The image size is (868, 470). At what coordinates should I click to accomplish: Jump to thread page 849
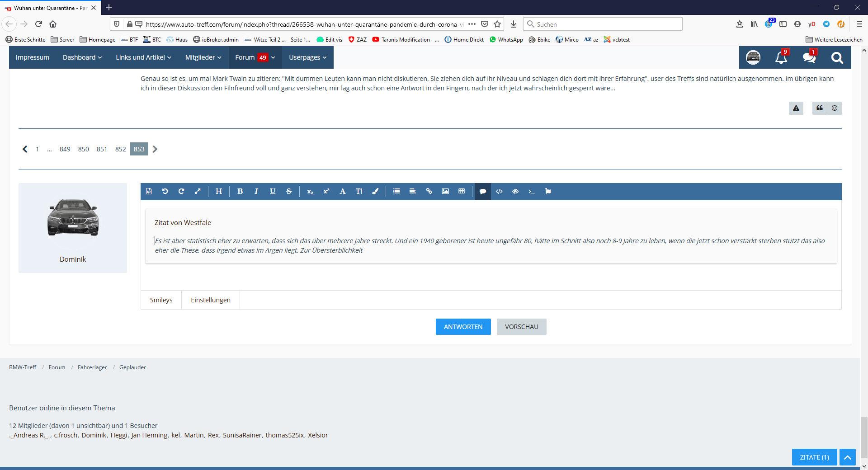click(65, 149)
